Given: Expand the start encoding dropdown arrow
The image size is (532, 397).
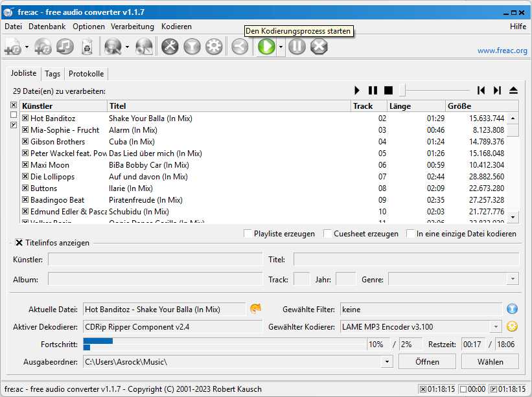Looking at the screenshot, I should tap(281, 47).
